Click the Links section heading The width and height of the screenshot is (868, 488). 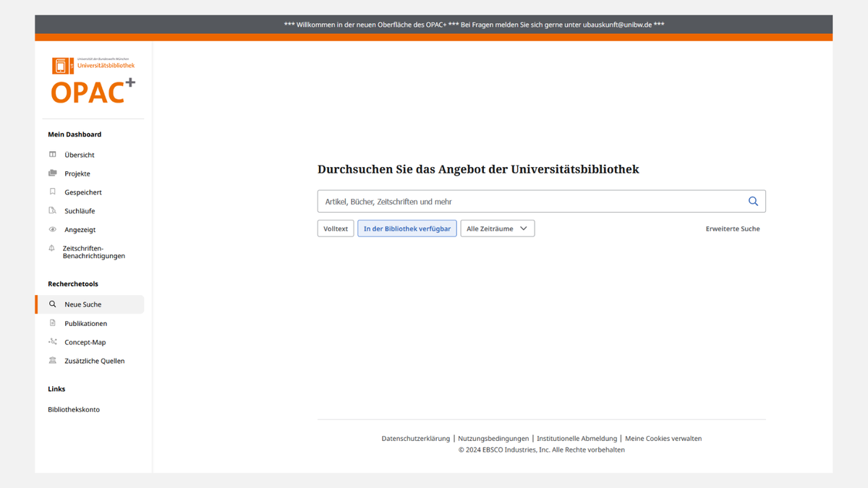[x=56, y=389]
